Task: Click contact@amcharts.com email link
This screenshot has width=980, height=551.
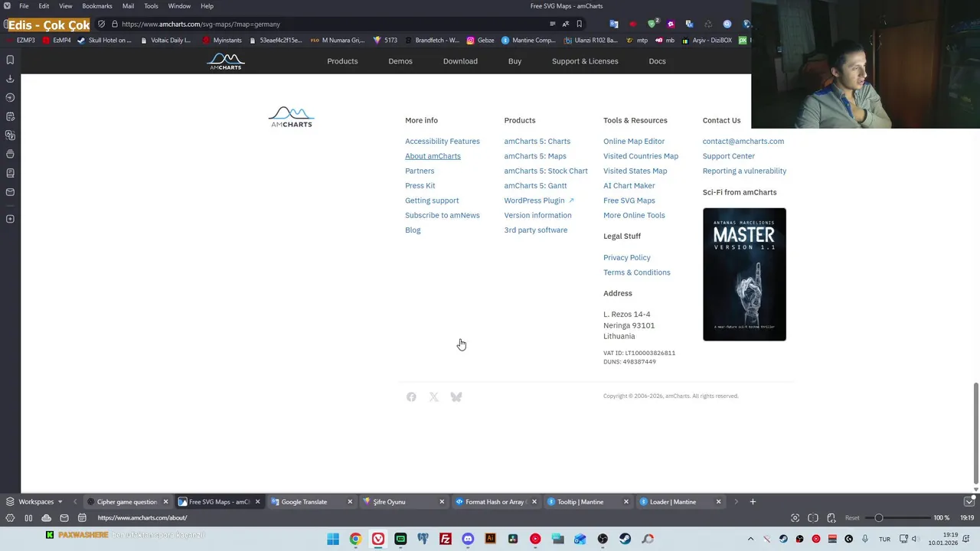Action: point(743,142)
